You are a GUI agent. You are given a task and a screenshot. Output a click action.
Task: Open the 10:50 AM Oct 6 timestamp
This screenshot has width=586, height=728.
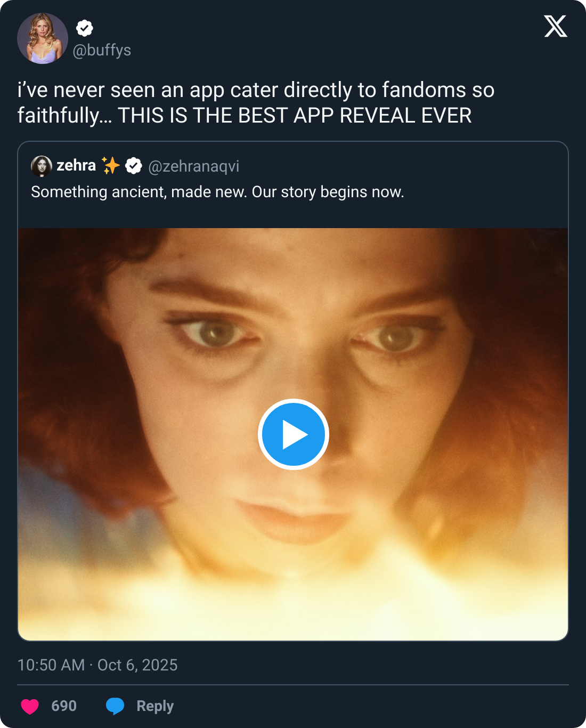pos(97,665)
